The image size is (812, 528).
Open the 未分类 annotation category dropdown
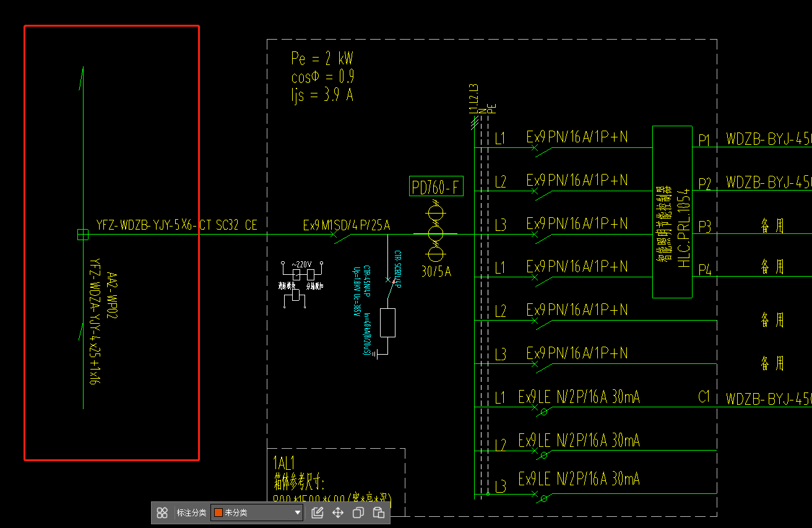tap(257, 513)
